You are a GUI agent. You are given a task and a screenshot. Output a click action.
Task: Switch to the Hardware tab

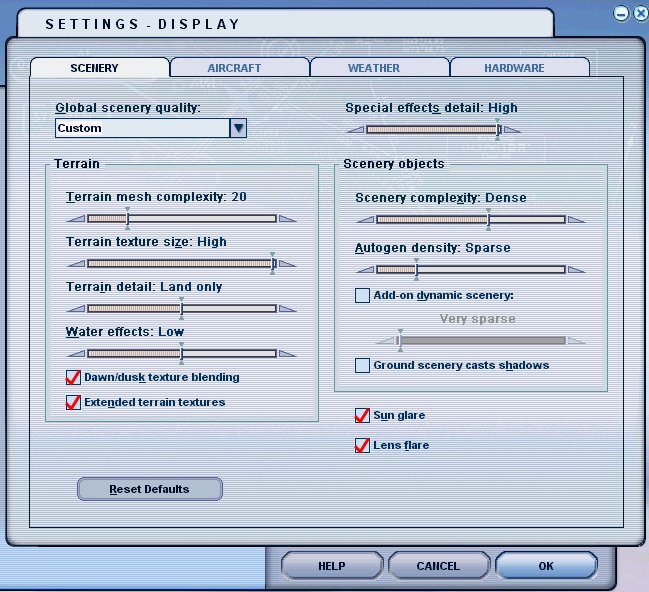point(520,67)
